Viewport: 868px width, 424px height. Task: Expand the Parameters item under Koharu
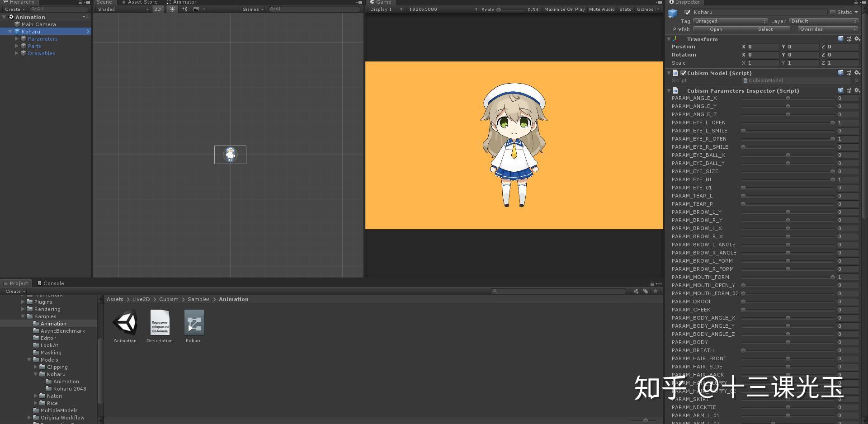pos(17,39)
